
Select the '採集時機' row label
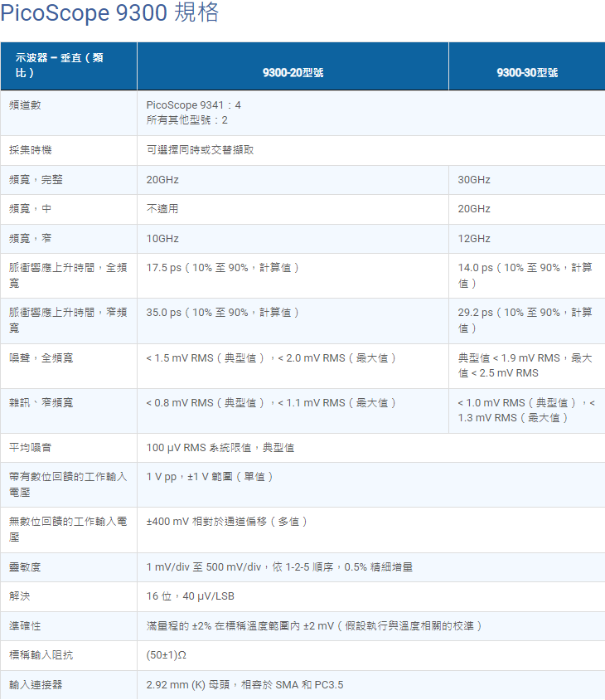coord(31,150)
